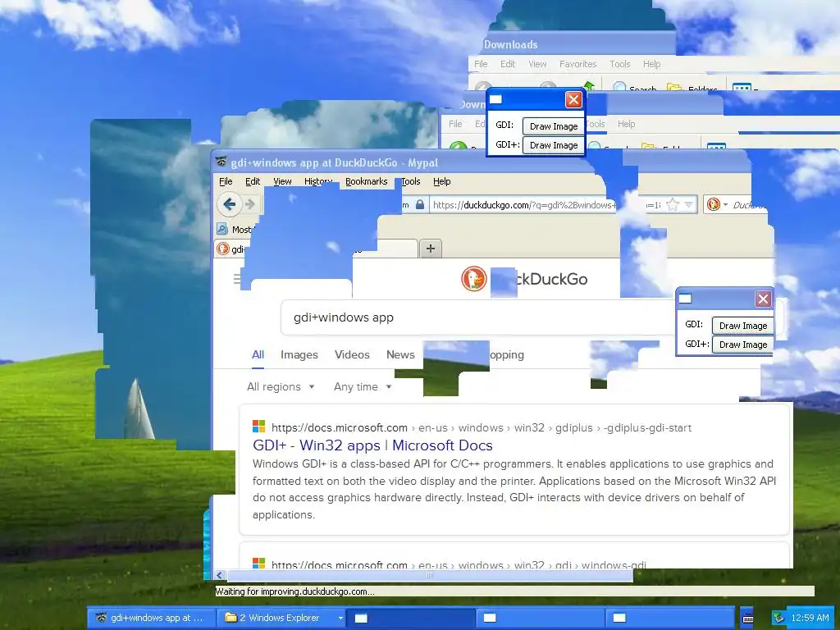
Task: Click the docs.microsoft.com gdiplus-gdi-start result URL
Action: [481, 427]
